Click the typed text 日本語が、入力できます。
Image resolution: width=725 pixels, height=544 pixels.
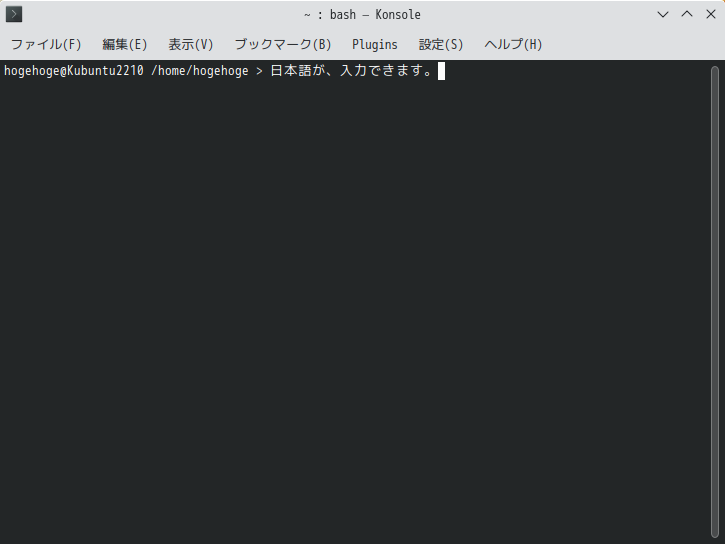tap(352, 71)
